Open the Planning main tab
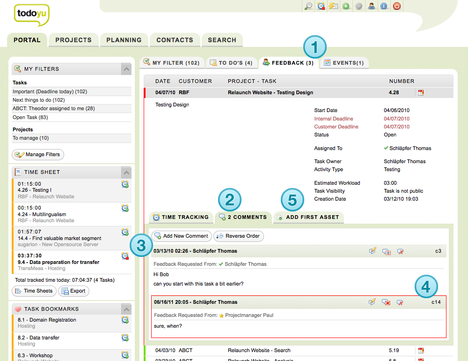The image size is (468, 361). coord(124,40)
